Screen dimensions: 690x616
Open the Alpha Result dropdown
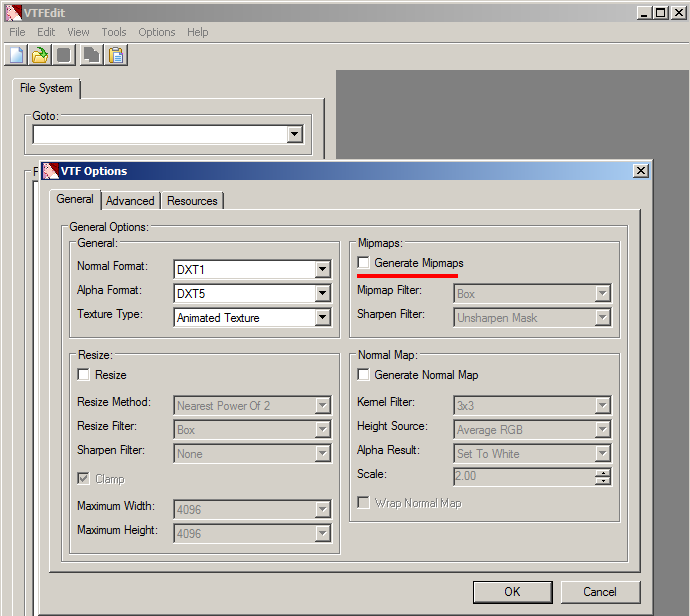pyautogui.click(x=602, y=453)
